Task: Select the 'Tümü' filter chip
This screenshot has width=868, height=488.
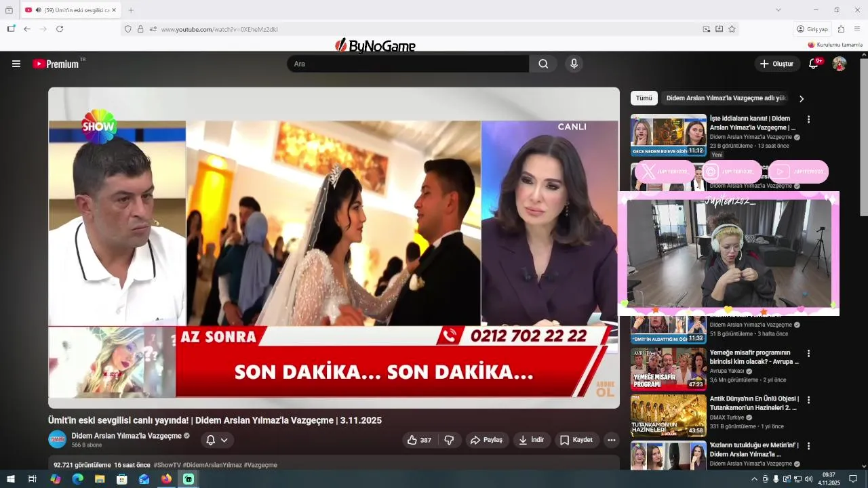Action: tap(644, 98)
